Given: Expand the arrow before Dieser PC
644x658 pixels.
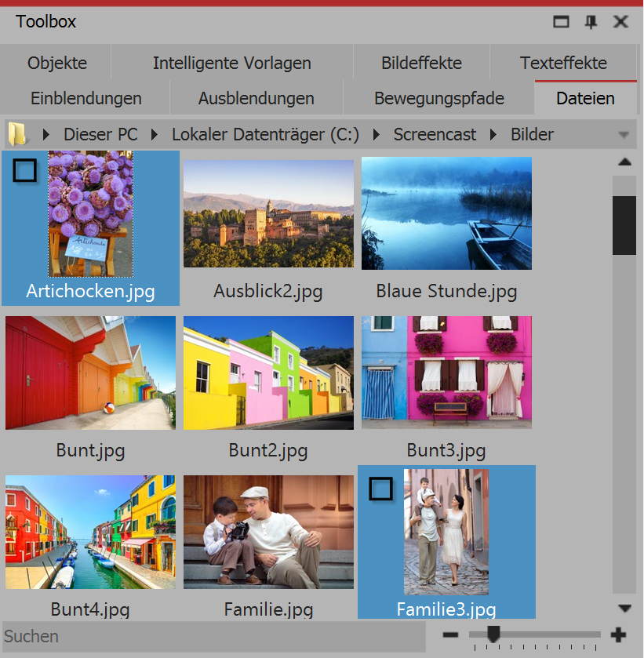Looking at the screenshot, I should point(47,135).
